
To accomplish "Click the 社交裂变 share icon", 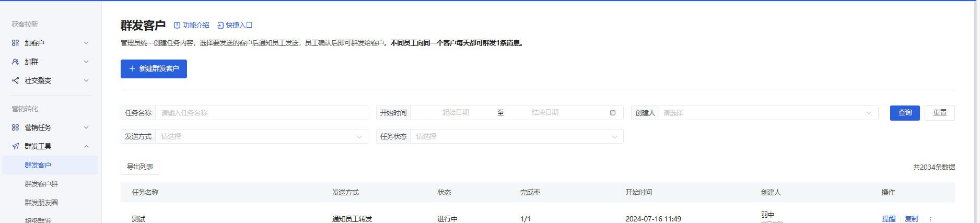I will 15,80.
